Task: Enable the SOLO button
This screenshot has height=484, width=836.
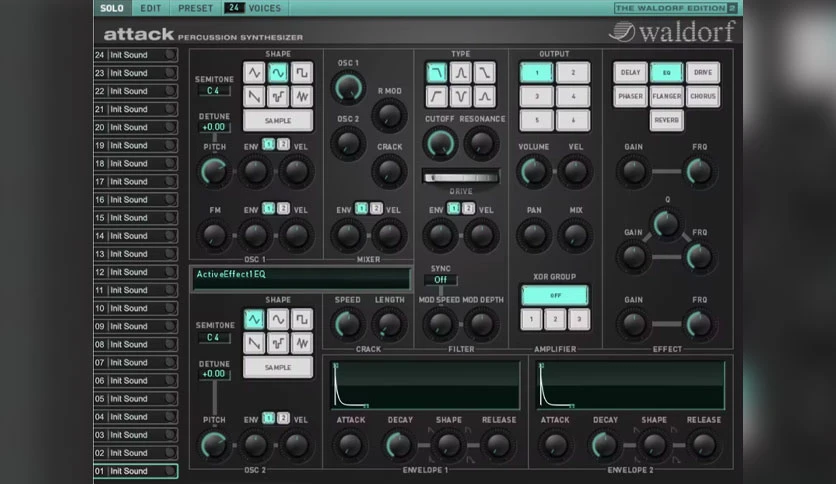Action: pyautogui.click(x=112, y=8)
